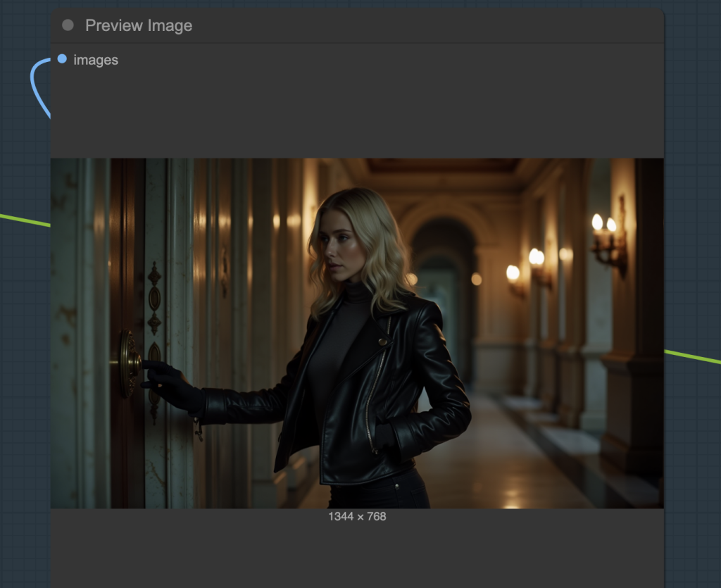Click the Preview Image node collapse dot
721x588 pixels.
pyautogui.click(x=68, y=25)
